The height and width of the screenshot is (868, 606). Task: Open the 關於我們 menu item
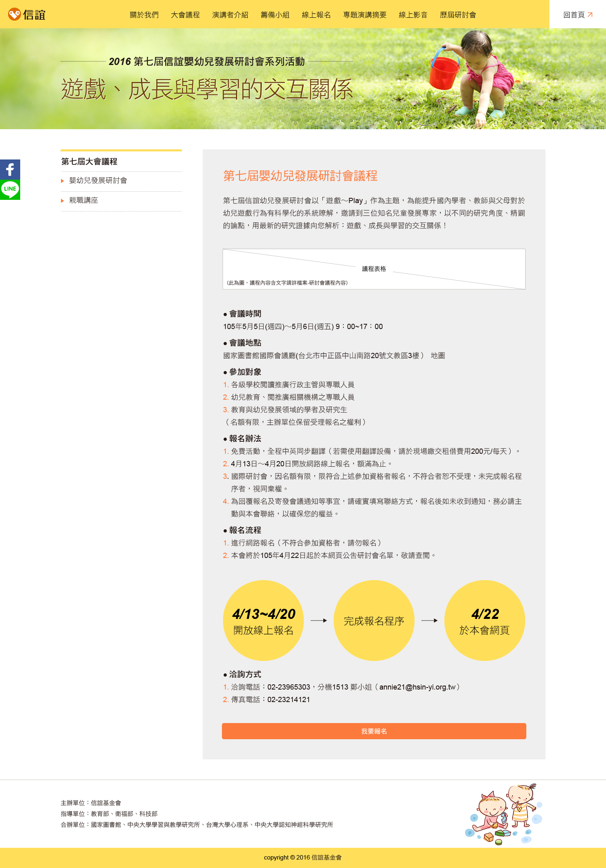[x=144, y=15]
